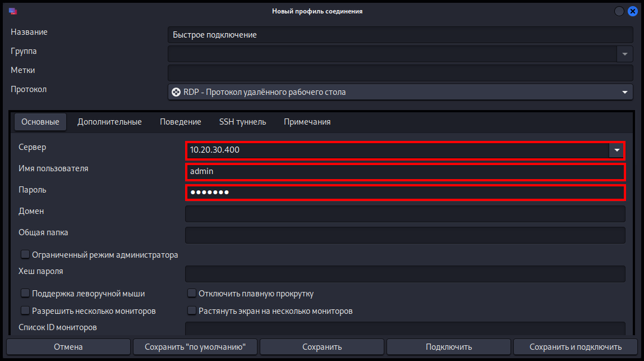Image resolution: width=644 pixels, height=361 pixels.
Task: Expand the Сервер history dropdown arrow
Action: tap(617, 150)
